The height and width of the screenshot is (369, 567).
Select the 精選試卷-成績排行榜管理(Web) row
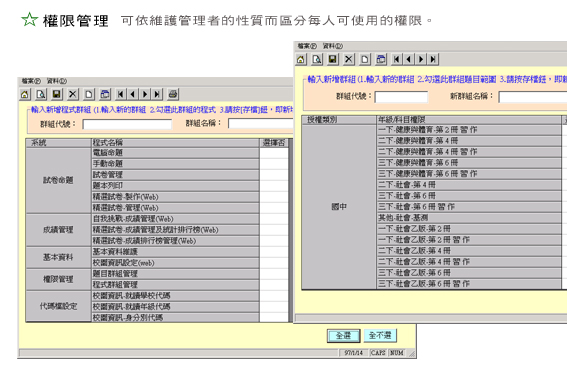(x=175, y=241)
